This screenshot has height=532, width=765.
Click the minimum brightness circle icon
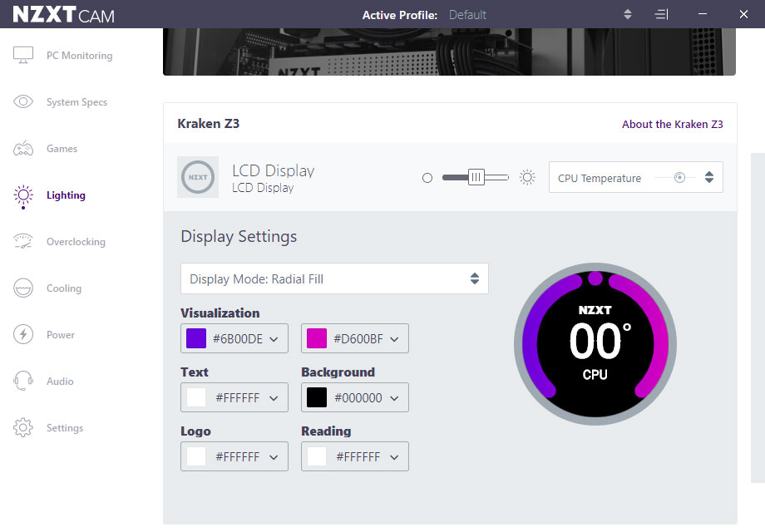tap(427, 178)
